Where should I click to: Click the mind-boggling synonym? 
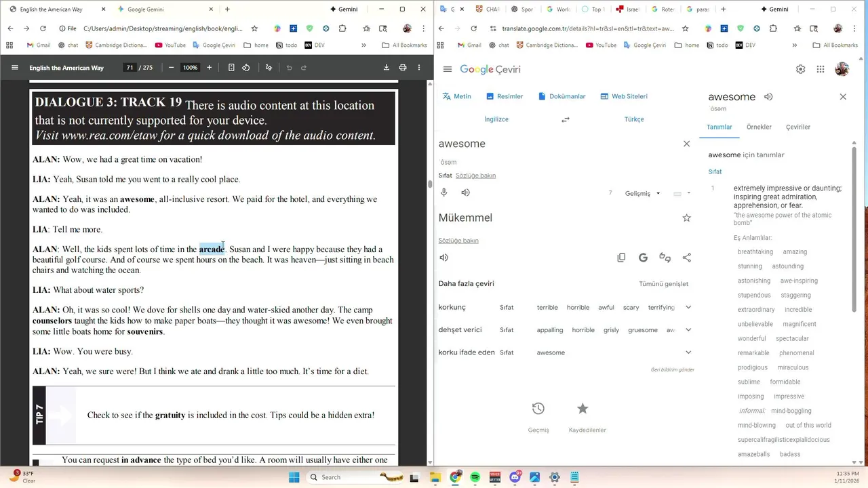click(791, 411)
